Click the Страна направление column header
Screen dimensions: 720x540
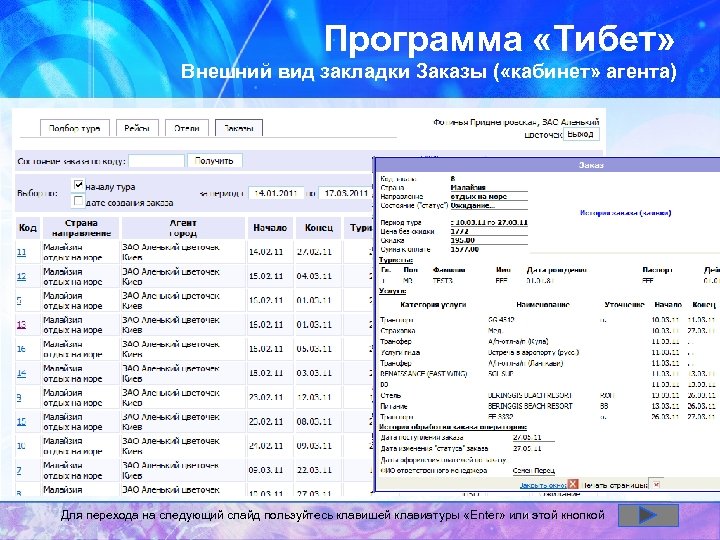81,228
